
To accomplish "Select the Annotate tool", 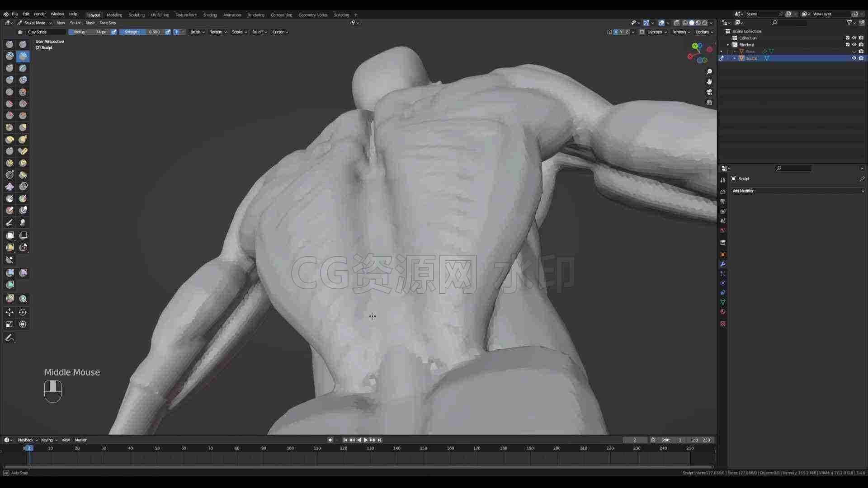I will [x=9, y=338].
